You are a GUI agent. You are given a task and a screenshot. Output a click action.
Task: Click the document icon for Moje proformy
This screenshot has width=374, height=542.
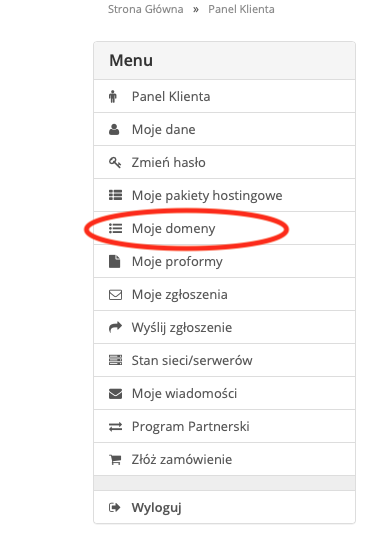(115, 261)
